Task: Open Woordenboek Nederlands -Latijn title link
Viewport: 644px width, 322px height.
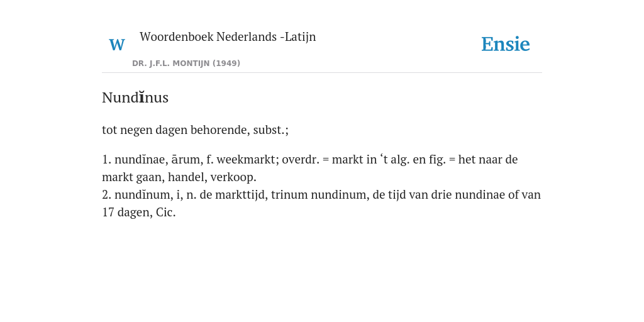Action: click(x=228, y=36)
